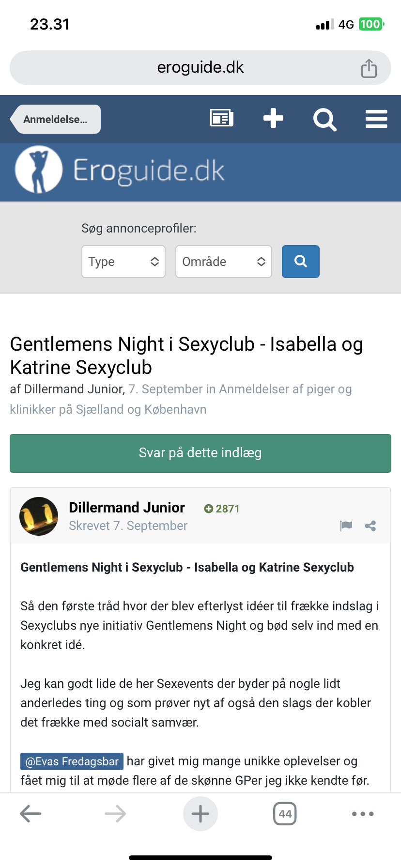This screenshot has height=868, width=401.
Task: Expand the Type dropdown
Action: (x=123, y=262)
